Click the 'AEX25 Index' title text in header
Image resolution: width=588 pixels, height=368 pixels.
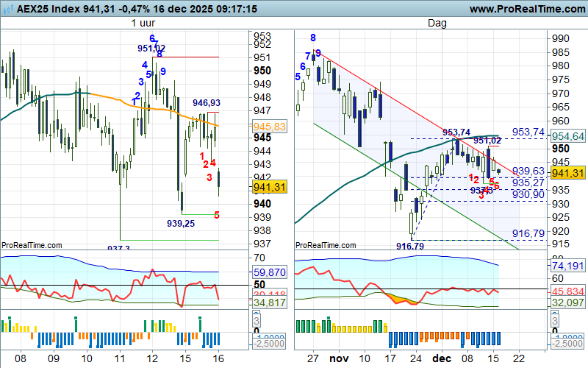click(x=49, y=9)
